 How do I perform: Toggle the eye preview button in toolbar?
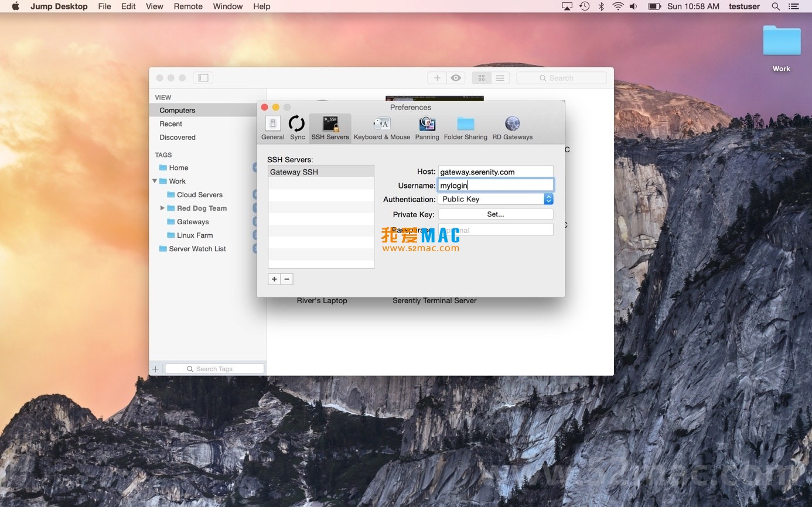(x=456, y=78)
